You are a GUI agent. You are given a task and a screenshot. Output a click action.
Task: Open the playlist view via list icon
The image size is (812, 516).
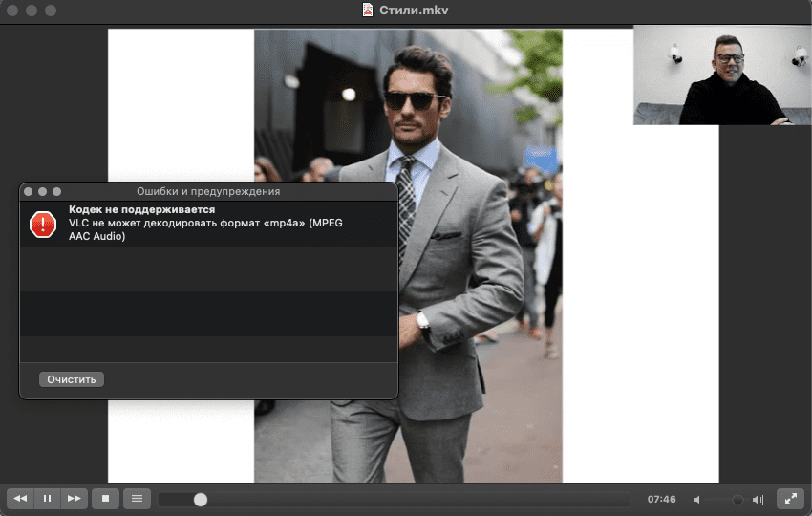137,498
